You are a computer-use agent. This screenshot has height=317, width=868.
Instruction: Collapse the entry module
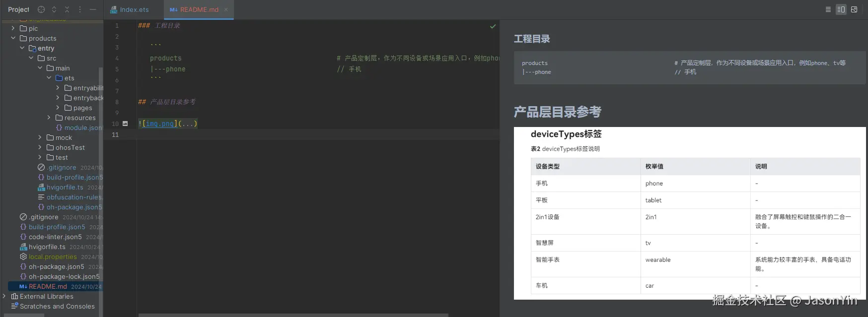pyautogui.click(x=22, y=48)
